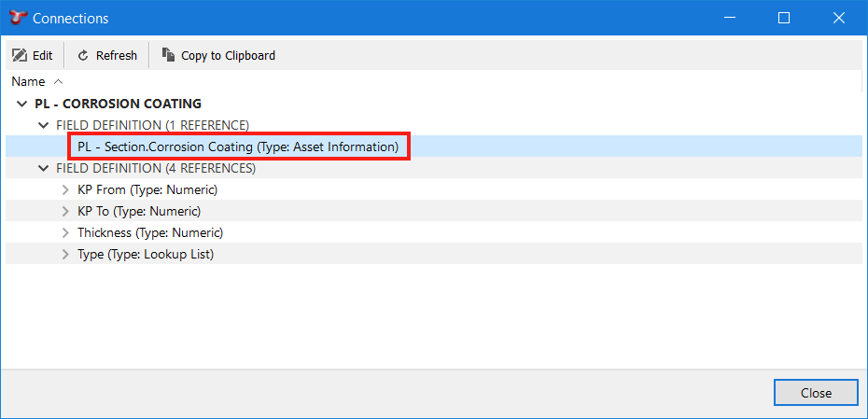The height and width of the screenshot is (419, 868).
Task: Click the app logo in title bar
Action: tap(16, 18)
